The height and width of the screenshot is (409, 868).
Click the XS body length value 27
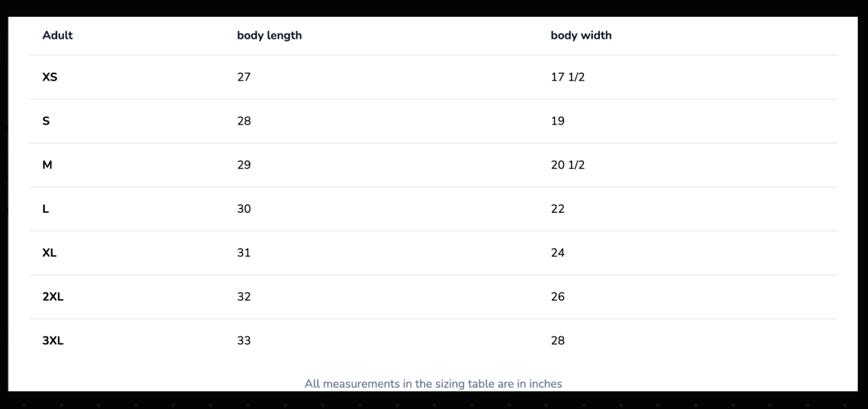coord(244,77)
